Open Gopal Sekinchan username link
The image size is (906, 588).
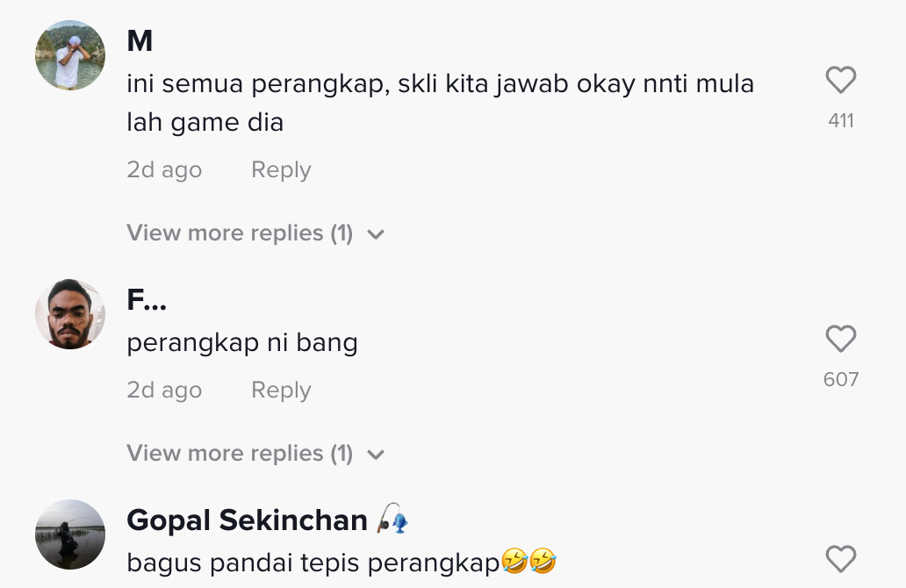[247, 520]
